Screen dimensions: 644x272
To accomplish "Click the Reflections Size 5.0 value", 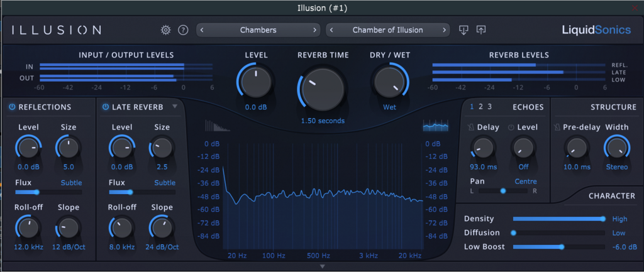I will (69, 167).
